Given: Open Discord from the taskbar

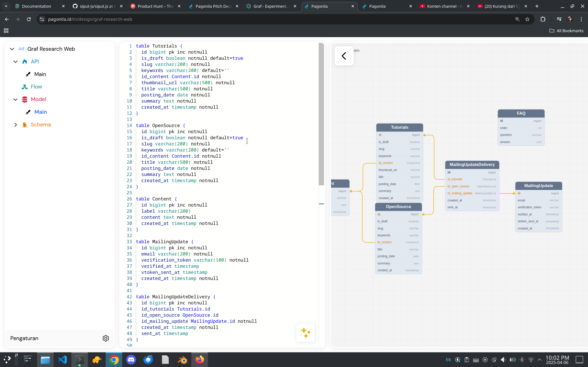Looking at the screenshot, I should pyautogui.click(x=131, y=359).
